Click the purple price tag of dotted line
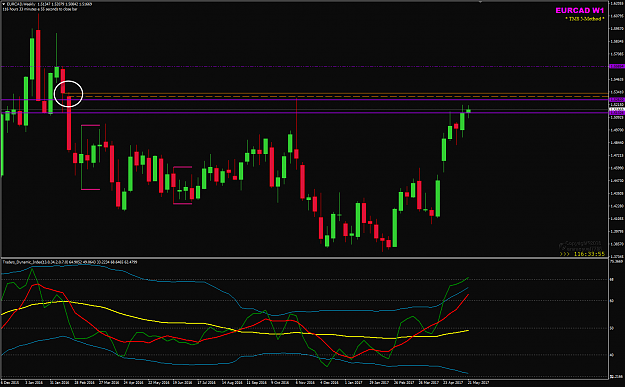 (617, 66)
